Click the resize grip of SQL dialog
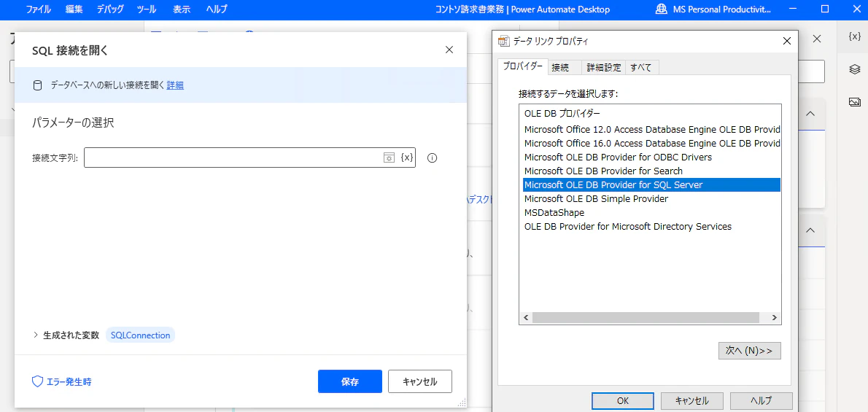 (460, 402)
